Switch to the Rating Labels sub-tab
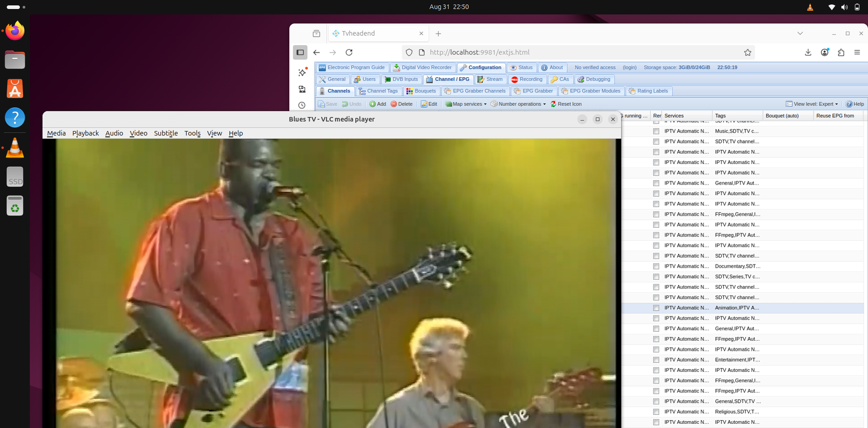868x428 pixels. point(648,91)
